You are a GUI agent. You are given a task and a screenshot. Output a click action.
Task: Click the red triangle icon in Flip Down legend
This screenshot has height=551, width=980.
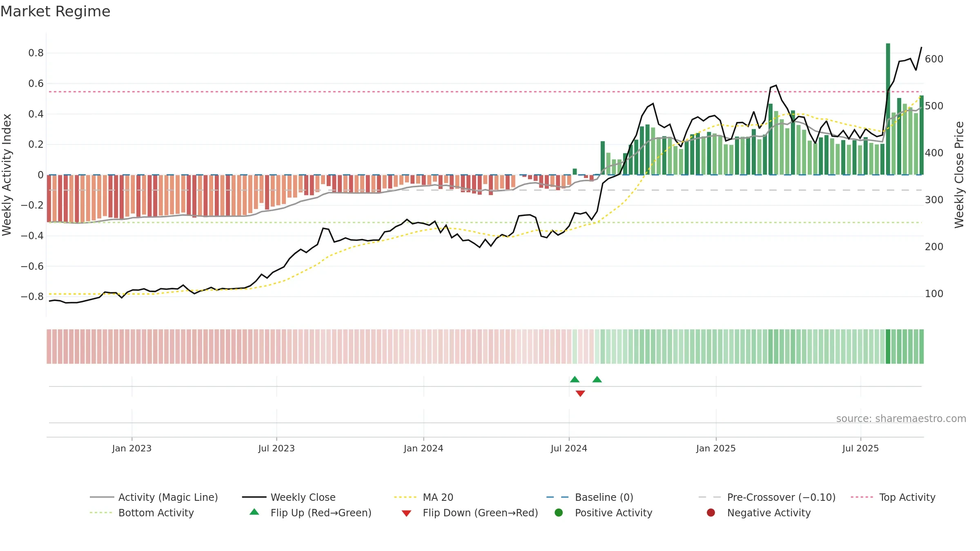406,513
